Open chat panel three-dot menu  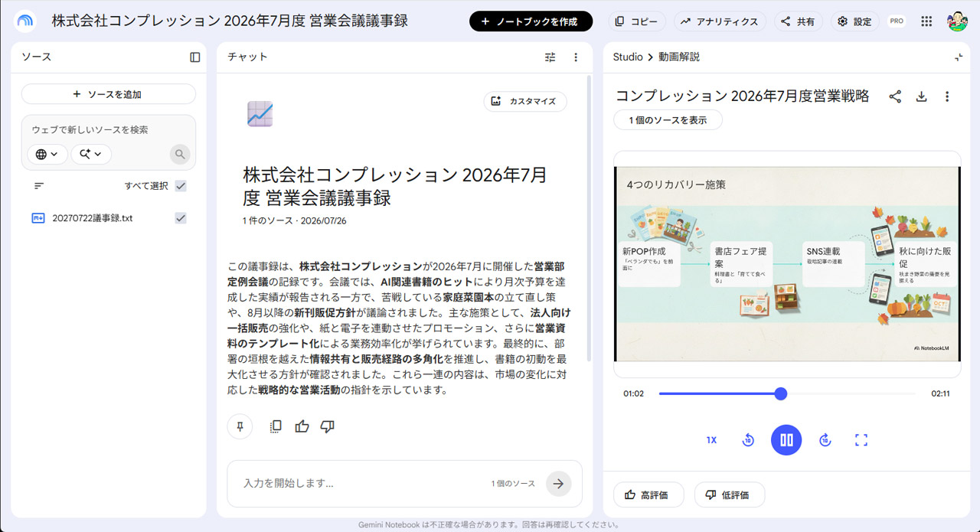click(576, 57)
